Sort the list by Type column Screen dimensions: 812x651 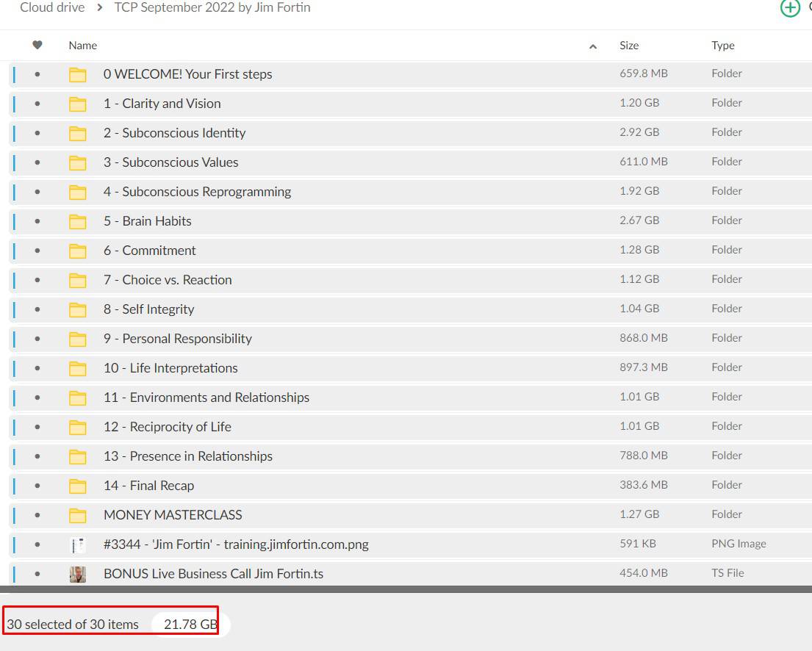(x=722, y=46)
